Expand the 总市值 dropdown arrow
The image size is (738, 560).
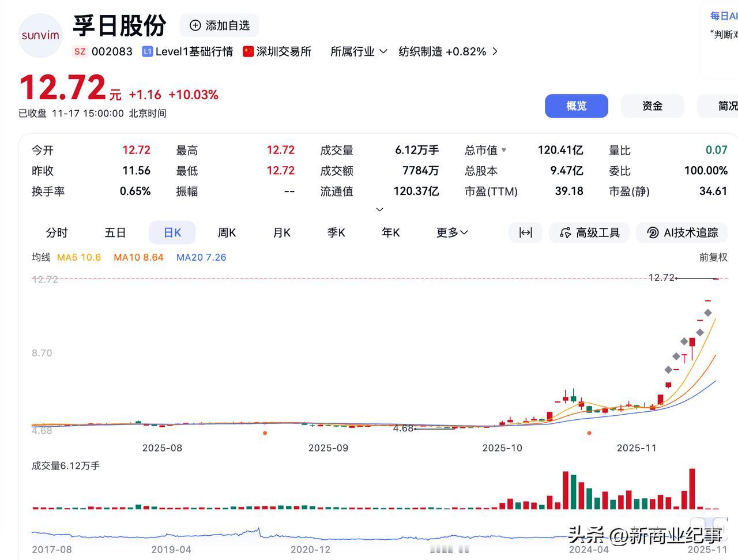coord(504,150)
